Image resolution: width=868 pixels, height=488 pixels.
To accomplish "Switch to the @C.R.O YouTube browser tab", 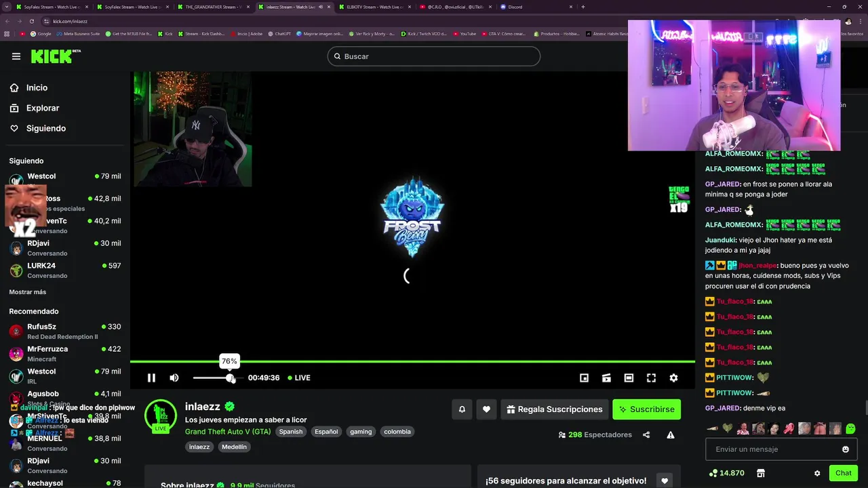I will pyautogui.click(x=454, y=7).
